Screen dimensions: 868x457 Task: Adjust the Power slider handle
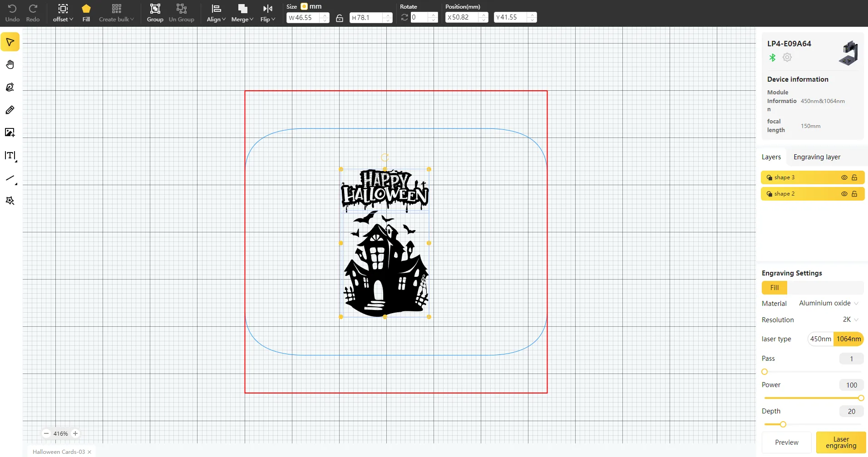[861, 398]
